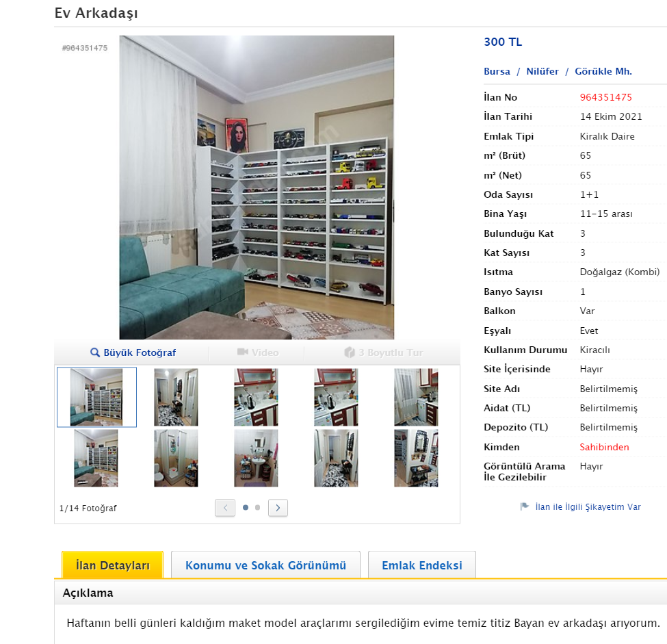
Task: Switch to Konumu ve Sokak Görünümü tab
Action: click(x=265, y=565)
